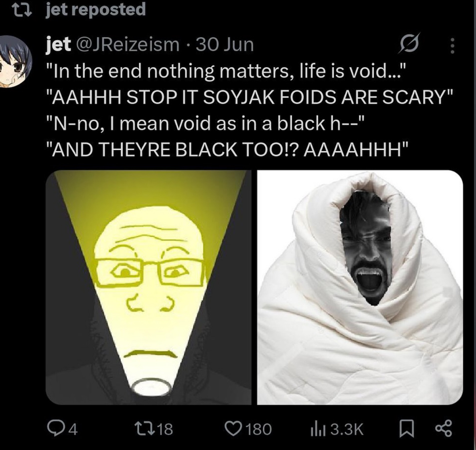Open the soyjak flashlight image
This screenshot has height=450, width=476.
point(149,287)
